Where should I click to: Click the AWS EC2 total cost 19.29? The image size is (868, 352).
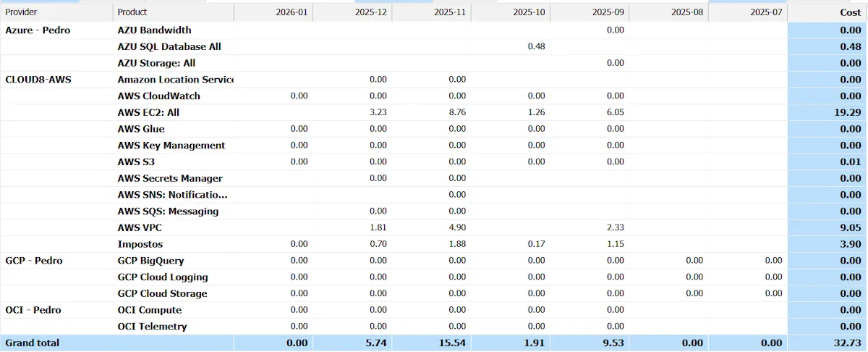point(848,112)
